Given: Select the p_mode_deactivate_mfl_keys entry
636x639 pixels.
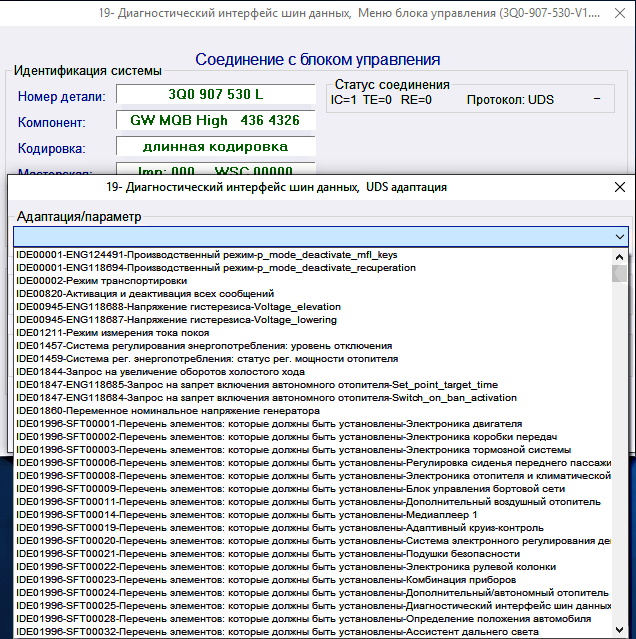Looking at the screenshot, I should click(x=206, y=255).
